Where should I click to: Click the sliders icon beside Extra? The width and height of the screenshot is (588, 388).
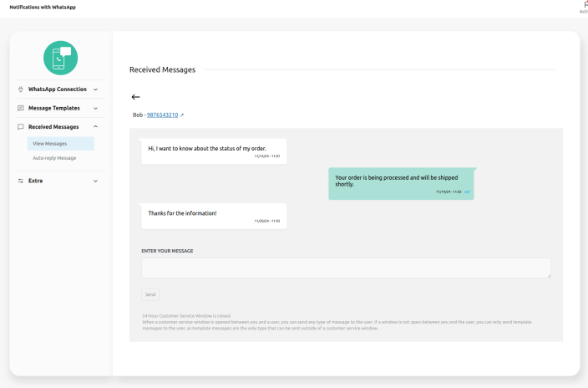point(21,181)
